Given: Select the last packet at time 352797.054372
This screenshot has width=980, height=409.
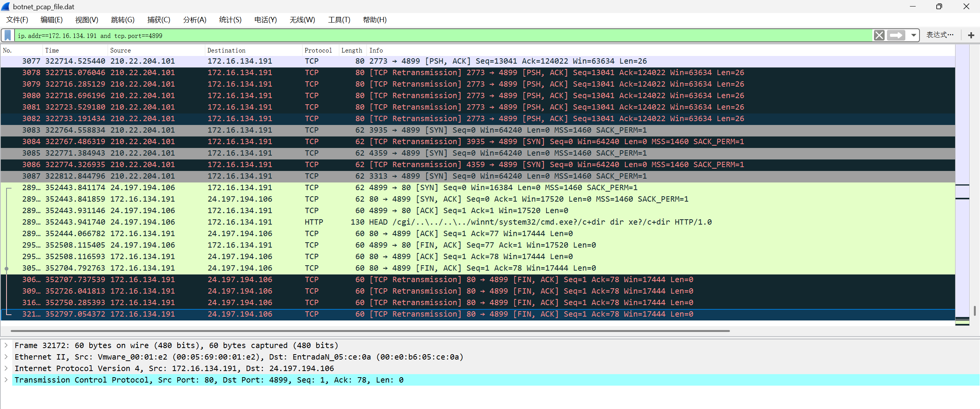Looking at the screenshot, I should click(x=478, y=314).
